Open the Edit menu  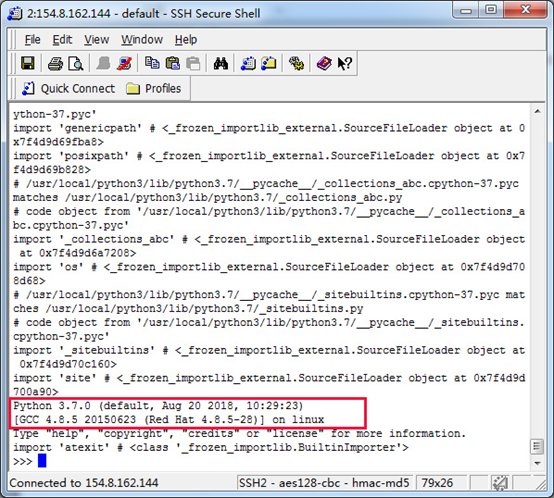coord(62,40)
